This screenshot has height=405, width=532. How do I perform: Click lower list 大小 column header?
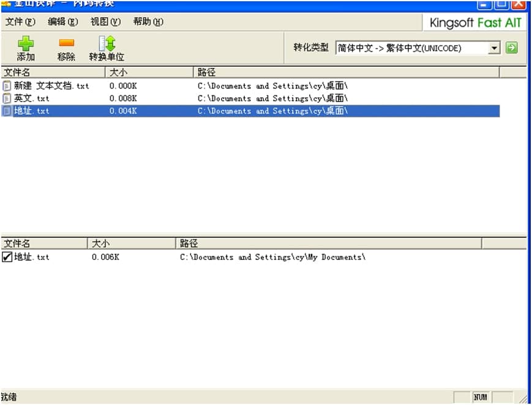pos(132,243)
